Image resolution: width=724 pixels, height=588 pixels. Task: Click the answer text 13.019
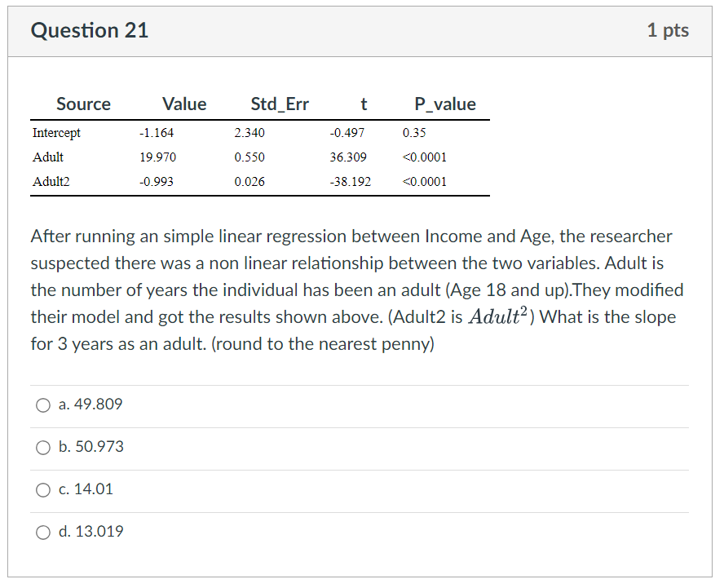91,532
